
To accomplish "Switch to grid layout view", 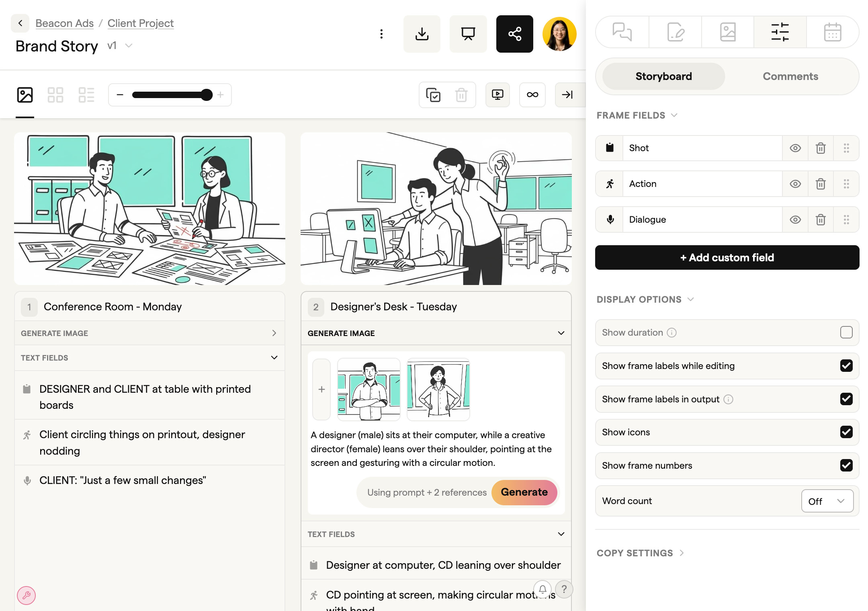I will click(55, 94).
